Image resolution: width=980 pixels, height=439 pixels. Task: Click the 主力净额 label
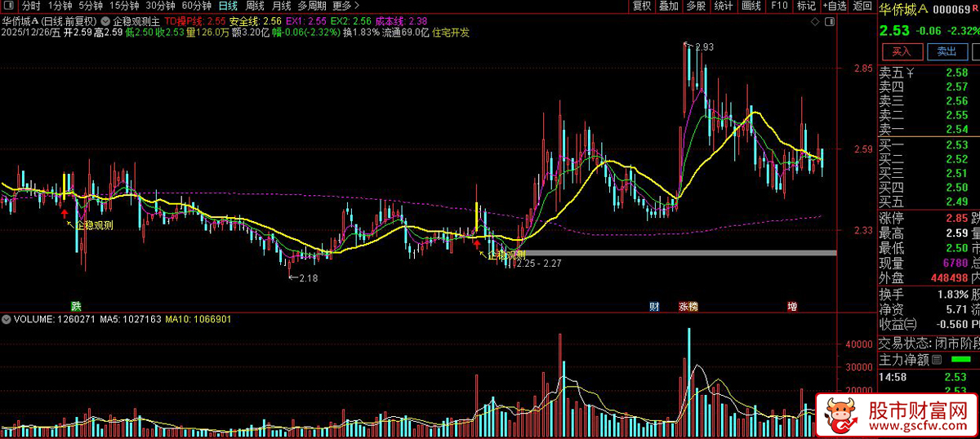click(903, 359)
